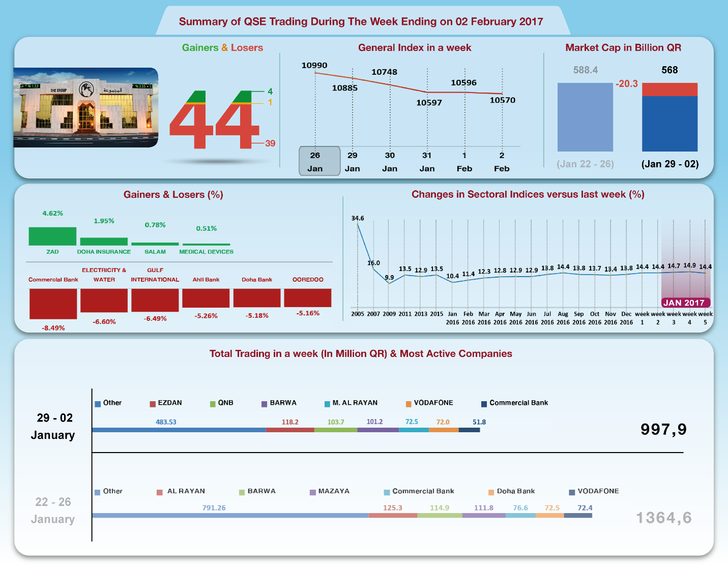Click the red EZDAN legend swatch
Viewport: 728px width, 568px height.
[x=153, y=404]
